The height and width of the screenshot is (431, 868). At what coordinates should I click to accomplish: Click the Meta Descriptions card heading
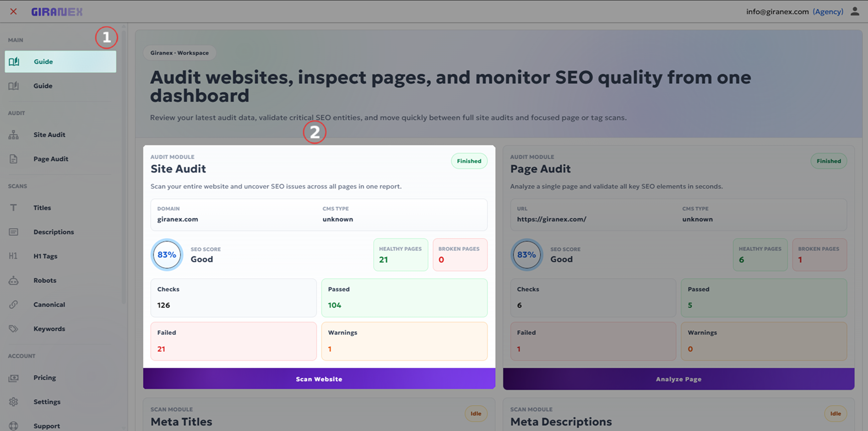[x=561, y=422]
